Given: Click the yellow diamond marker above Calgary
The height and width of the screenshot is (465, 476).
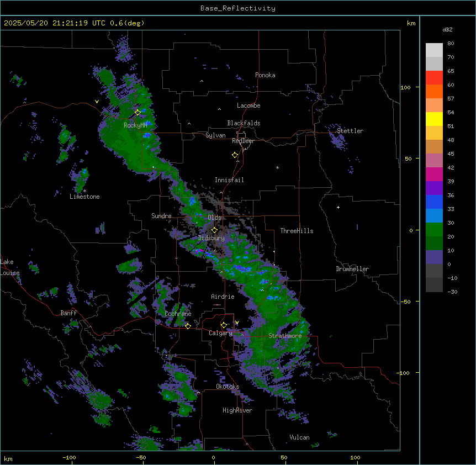Looking at the screenshot, I should click(224, 325).
